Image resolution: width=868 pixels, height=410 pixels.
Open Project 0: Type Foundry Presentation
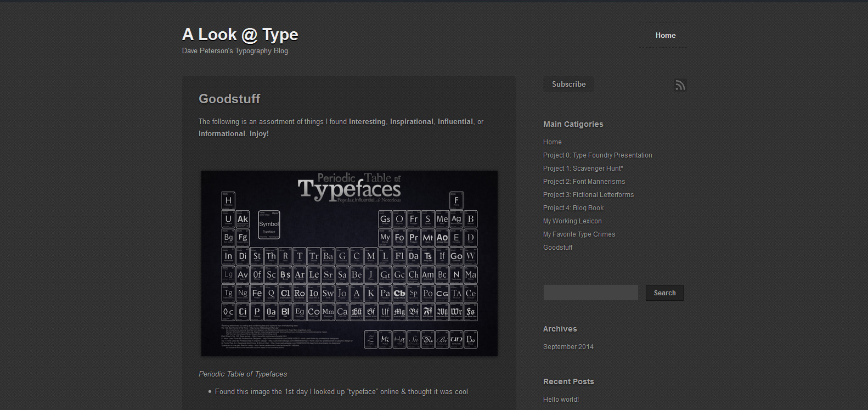coord(598,155)
